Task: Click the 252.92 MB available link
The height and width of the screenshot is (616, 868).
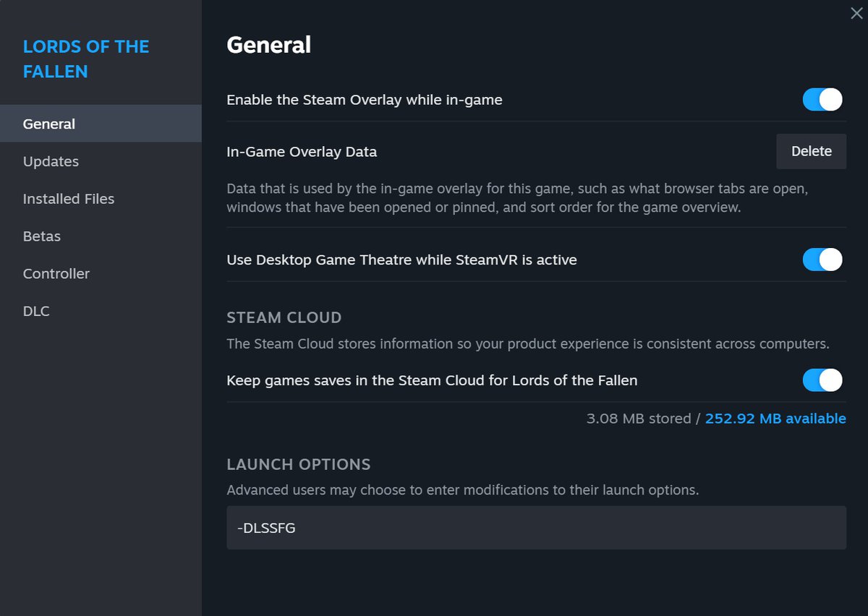Action: (775, 419)
